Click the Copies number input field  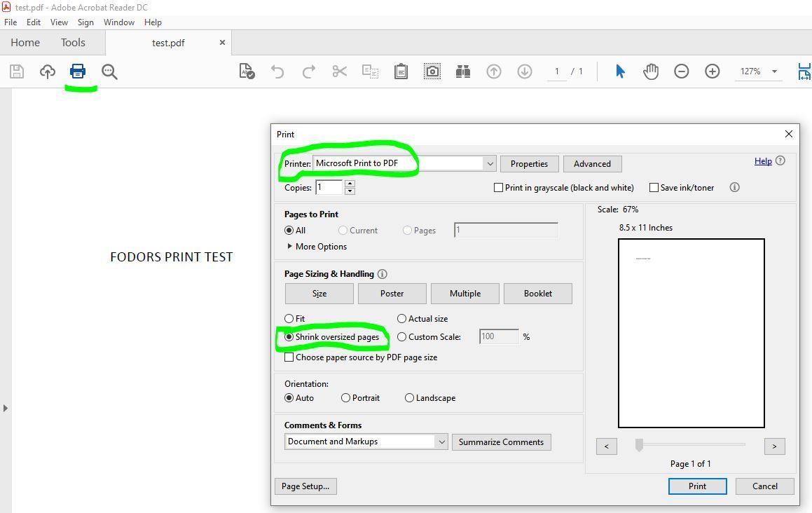click(x=329, y=187)
